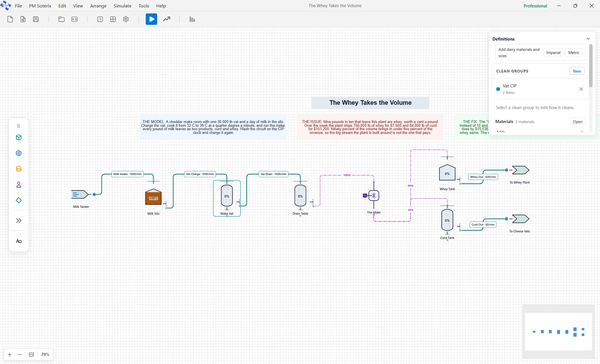
Task: Create a New clean group
Action: pyautogui.click(x=577, y=71)
